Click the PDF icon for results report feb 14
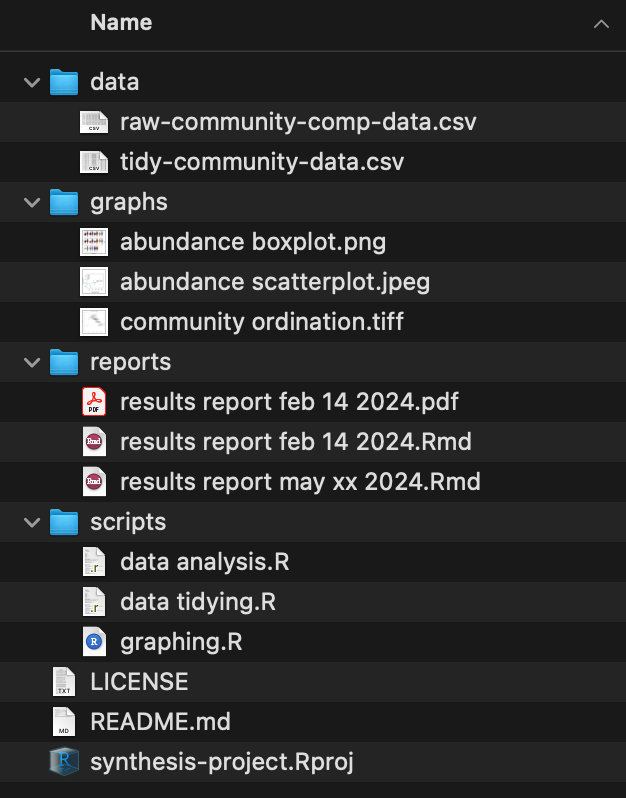The image size is (626, 798). pyautogui.click(x=93, y=402)
